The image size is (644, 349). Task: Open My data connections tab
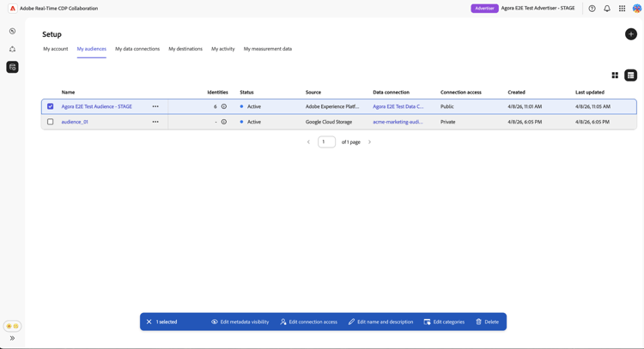click(x=137, y=49)
